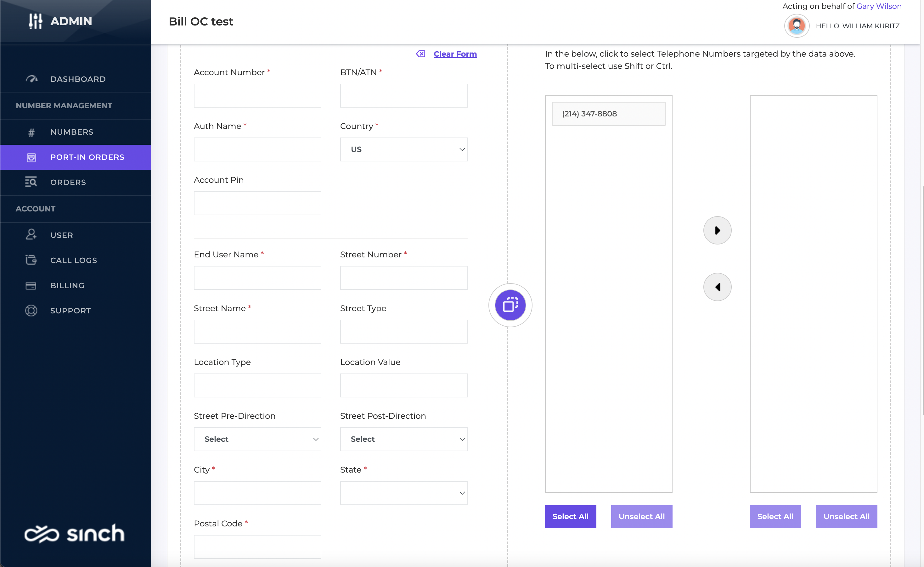The image size is (924, 567).
Task: Click the Sinch logo in sidebar
Action: tap(75, 533)
